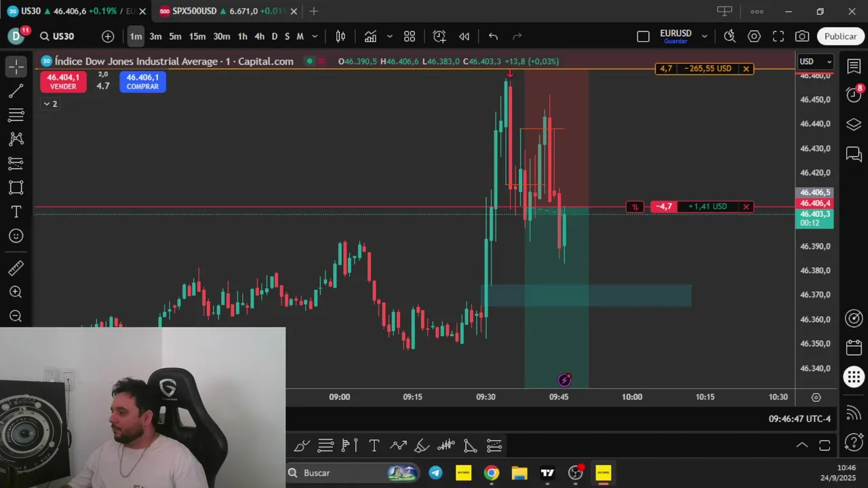Reverse position with the red arrows button
Viewport: 868px width, 488px height.
coord(635,207)
